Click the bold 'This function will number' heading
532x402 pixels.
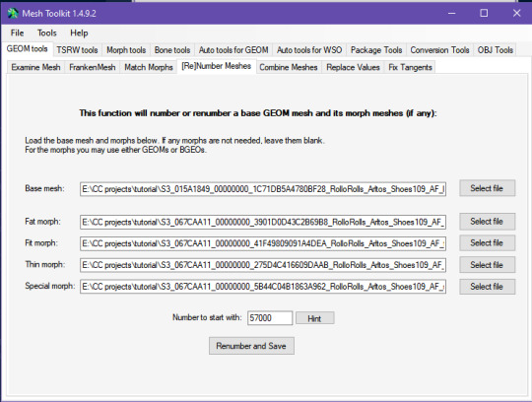pyautogui.click(x=258, y=113)
